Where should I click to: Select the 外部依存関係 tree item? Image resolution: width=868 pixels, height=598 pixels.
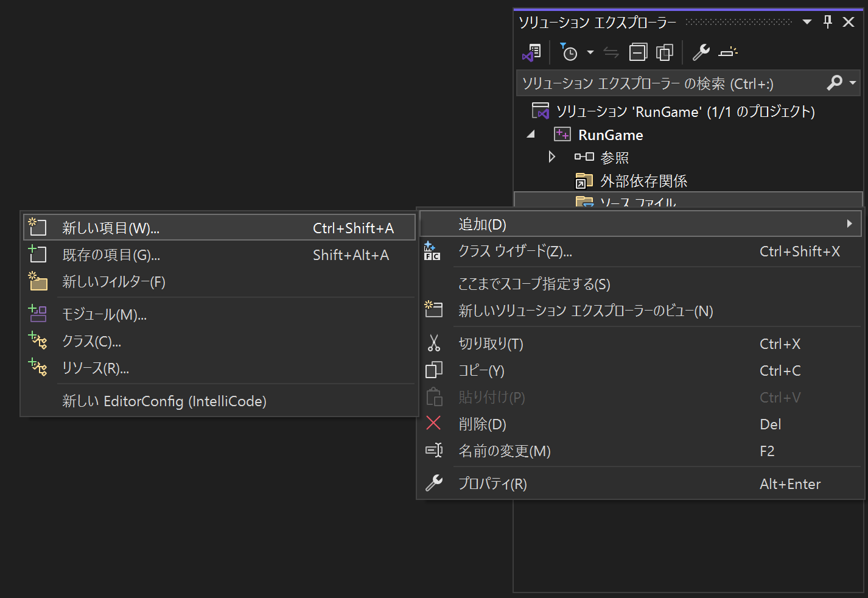[x=643, y=181]
